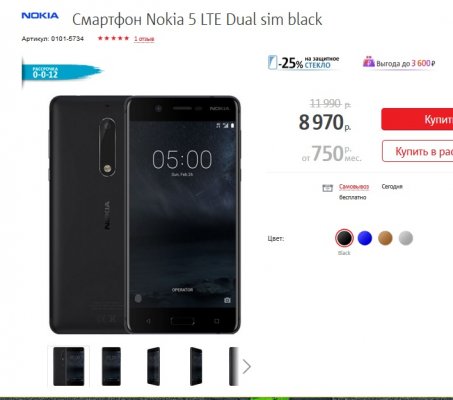Select the silver color swatch
Screen dimensions: 453x400
[x=406, y=238]
